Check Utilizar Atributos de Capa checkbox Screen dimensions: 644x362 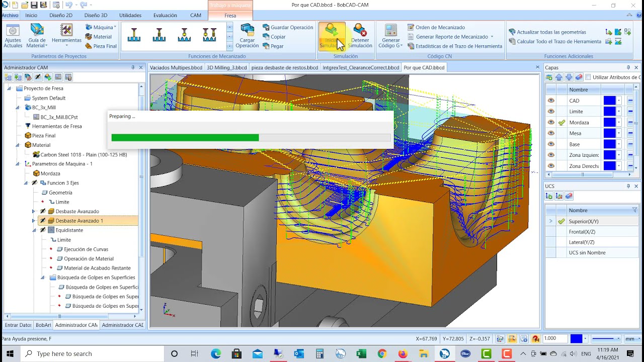pyautogui.click(x=588, y=77)
